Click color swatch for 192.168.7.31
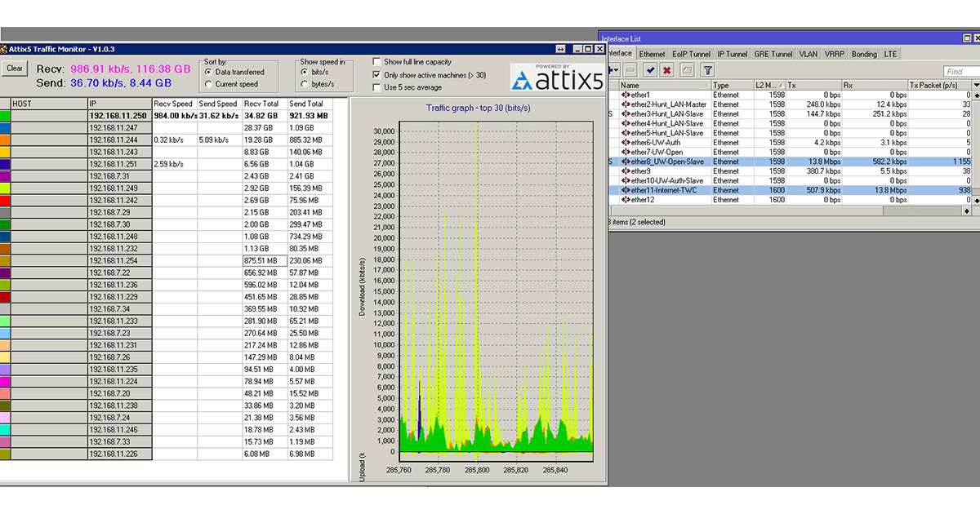The image size is (980, 514). click(x=5, y=175)
